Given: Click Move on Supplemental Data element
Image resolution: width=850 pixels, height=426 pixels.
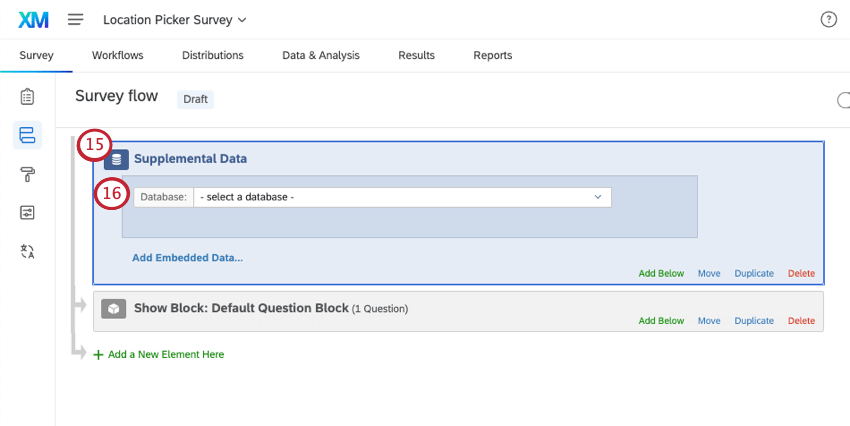Looking at the screenshot, I should [x=709, y=273].
